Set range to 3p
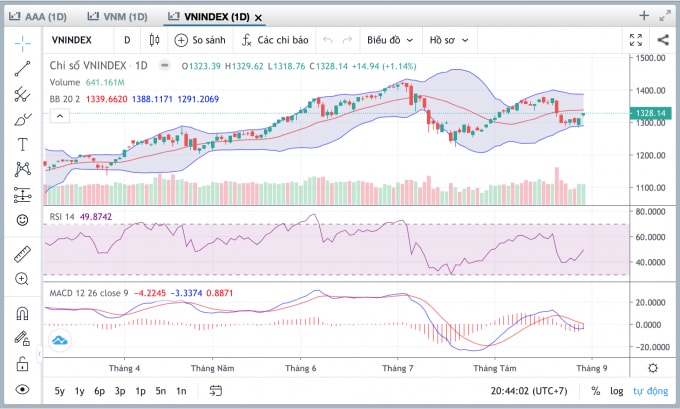680x409 pixels. point(120,391)
